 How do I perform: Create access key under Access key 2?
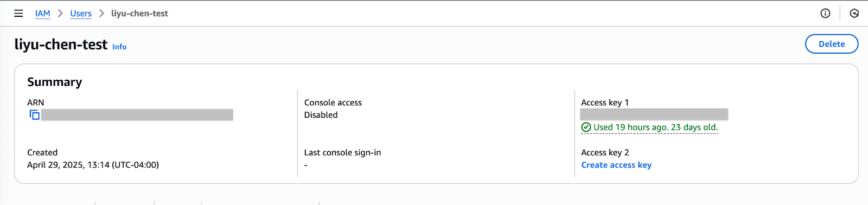[x=616, y=165]
